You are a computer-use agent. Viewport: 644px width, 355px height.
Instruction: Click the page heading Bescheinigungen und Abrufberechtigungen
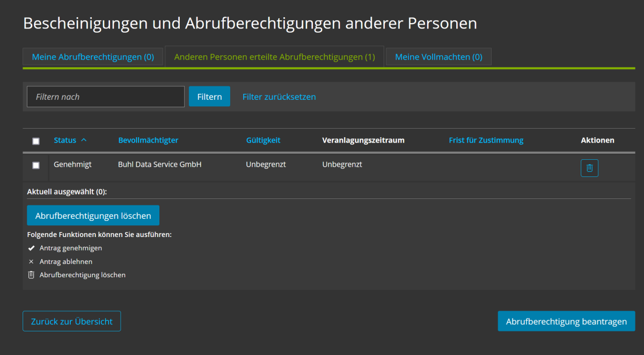click(250, 23)
